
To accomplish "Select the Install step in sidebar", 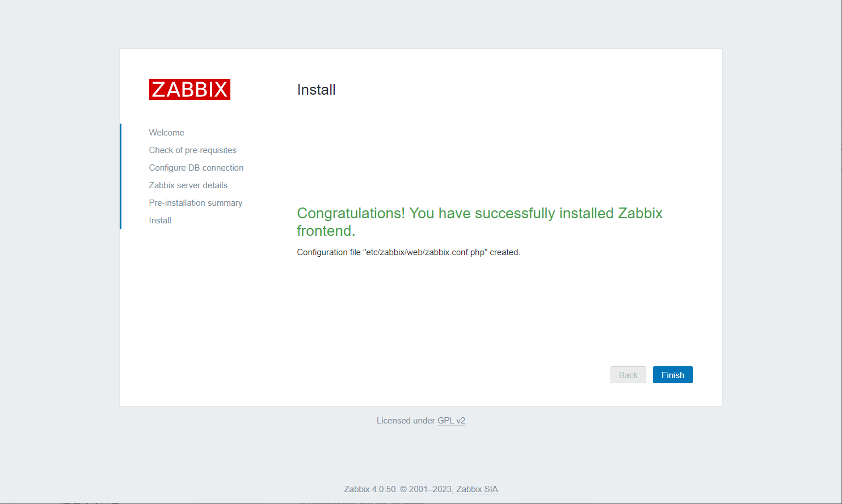I will [160, 221].
